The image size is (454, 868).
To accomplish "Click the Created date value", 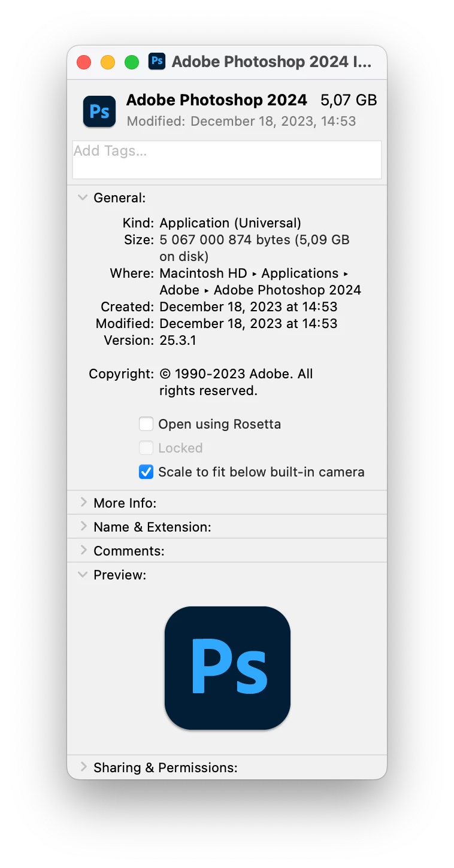I will tap(249, 307).
